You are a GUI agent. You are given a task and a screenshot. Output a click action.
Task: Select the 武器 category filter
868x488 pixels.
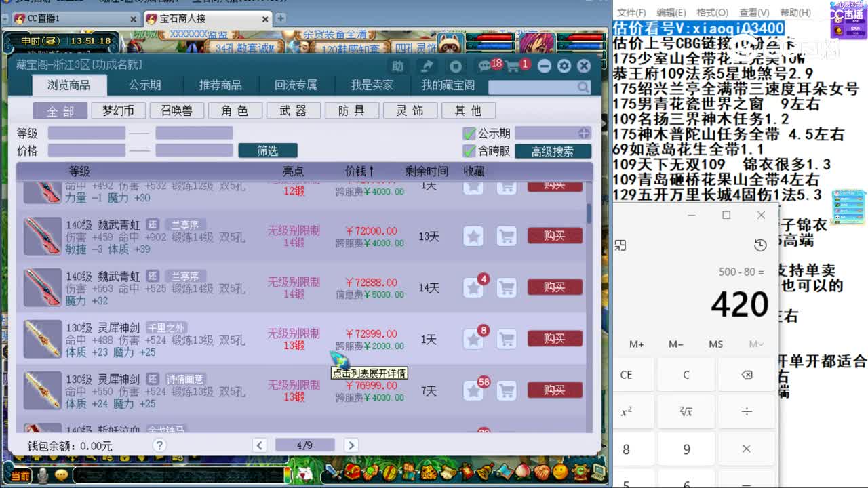pyautogui.click(x=293, y=110)
